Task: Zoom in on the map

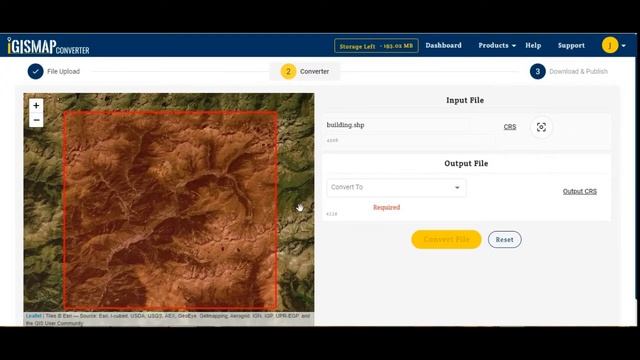Action: tap(36, 105)
